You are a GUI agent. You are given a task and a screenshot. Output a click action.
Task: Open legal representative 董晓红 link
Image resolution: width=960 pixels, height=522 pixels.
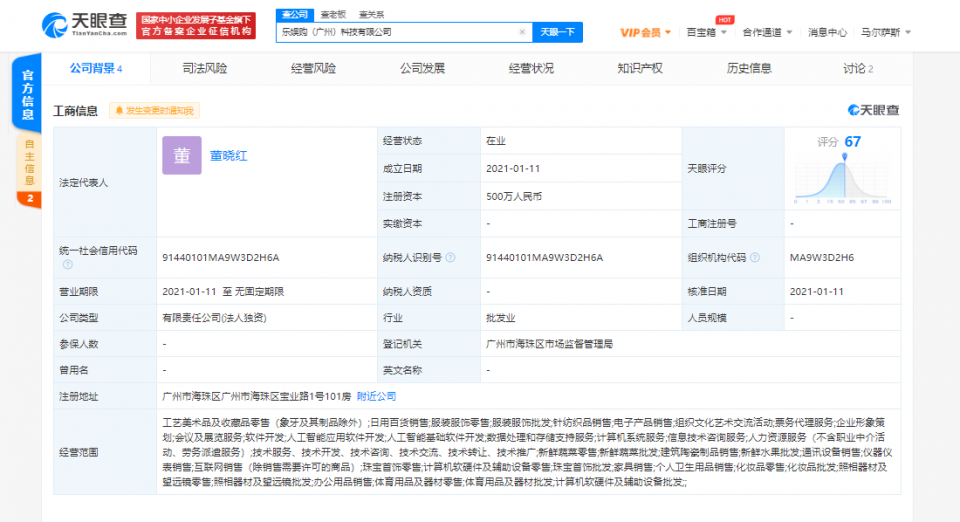click(x=228, y=156)
